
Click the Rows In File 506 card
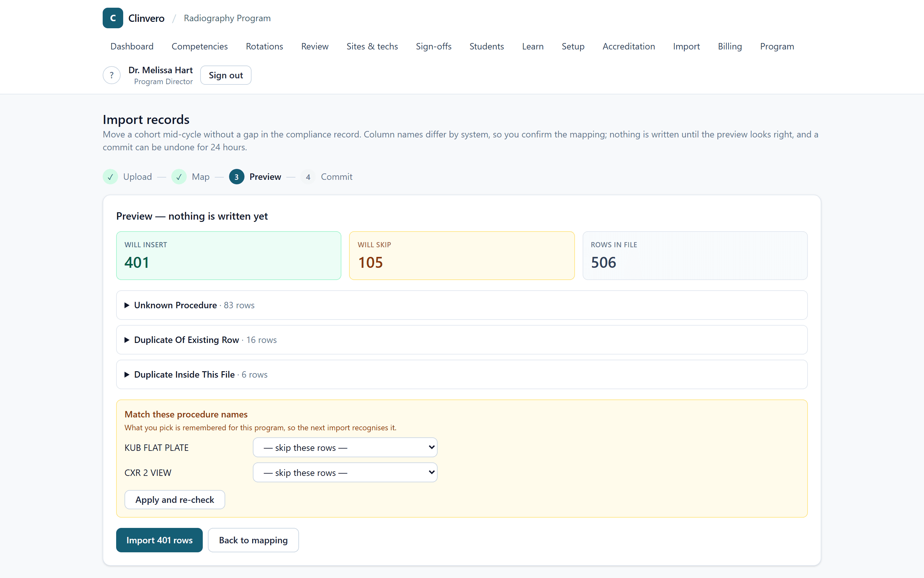click(x=695, y=255)
